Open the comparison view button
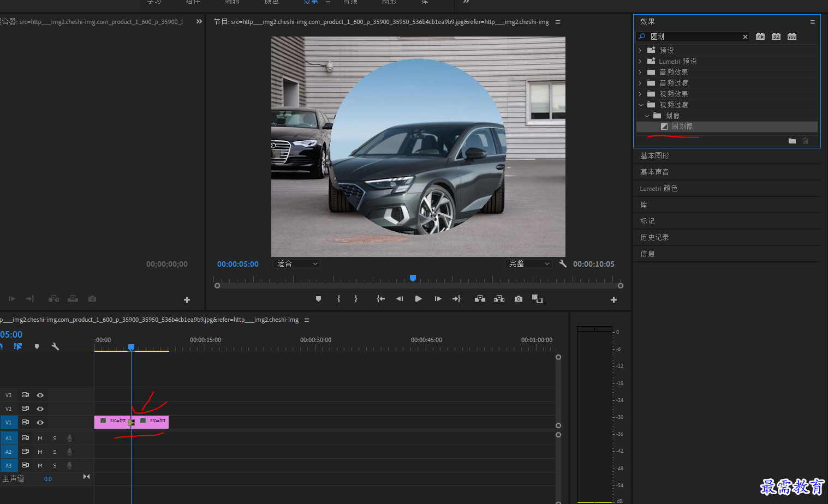Viewport: 828px width, 504px height. 538,299
